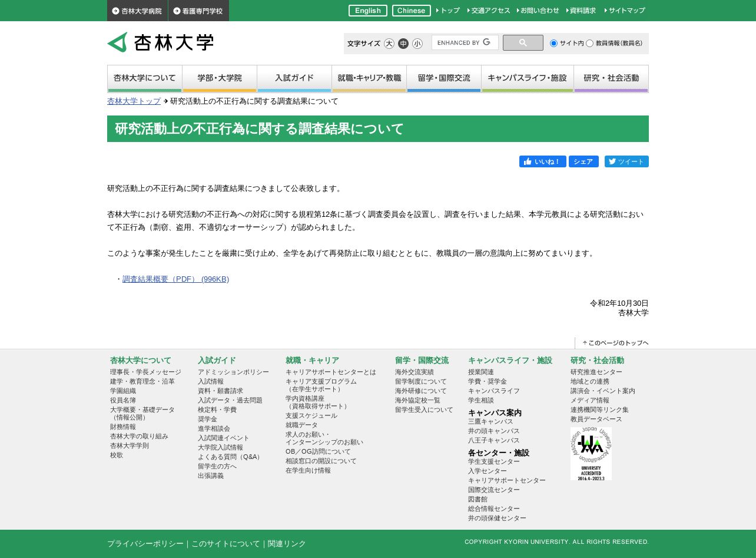Viewport: 756px width, 558px height.
Task: Open 図書館 footer link
Action: click(x=478, y=500)
